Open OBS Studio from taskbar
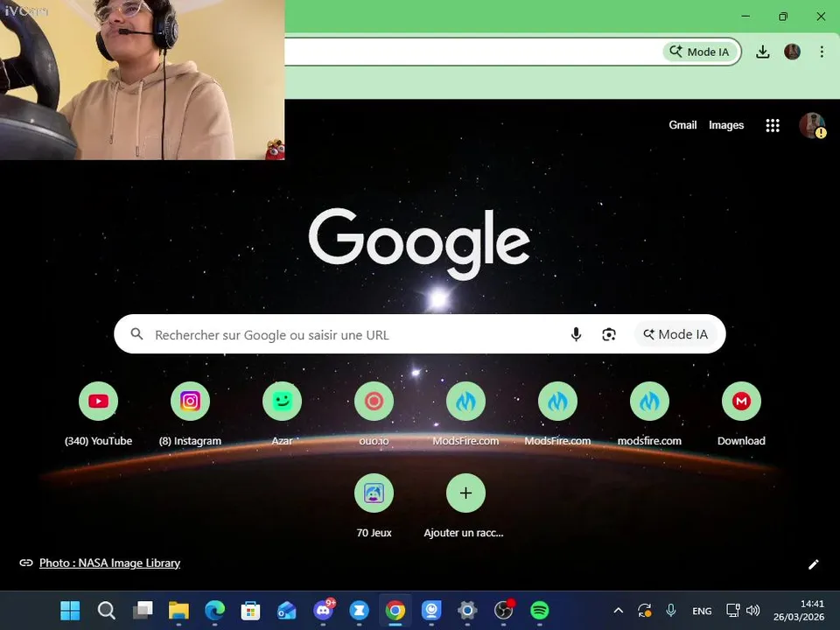 coord(504,610)
